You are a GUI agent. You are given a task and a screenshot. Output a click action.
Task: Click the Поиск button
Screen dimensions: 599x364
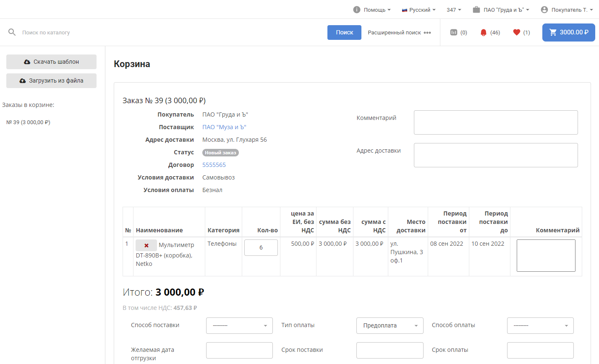click(x=344, y=32)
